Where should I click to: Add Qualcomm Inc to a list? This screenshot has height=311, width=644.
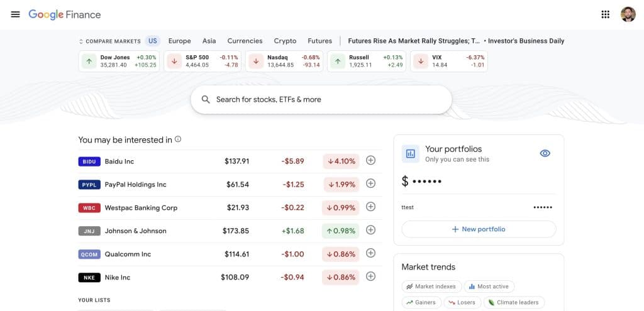click(x=370, y=253)
